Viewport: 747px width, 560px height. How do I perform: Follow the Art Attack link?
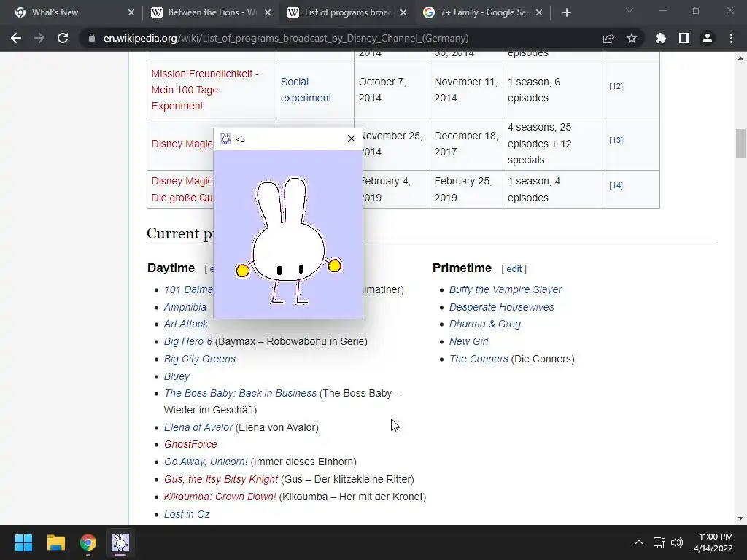pyautogui.click(x=186, y=324)
